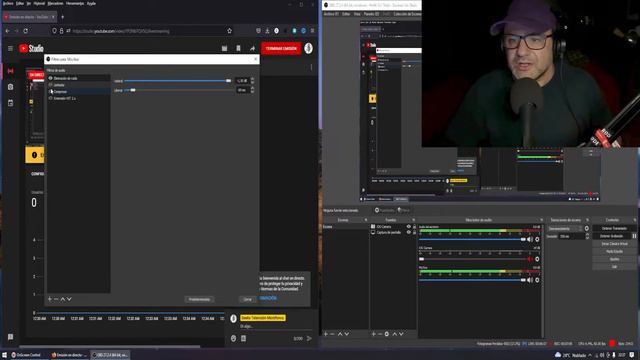
Task: Open the Archivo menu in the browser
Action: [8, 3]
